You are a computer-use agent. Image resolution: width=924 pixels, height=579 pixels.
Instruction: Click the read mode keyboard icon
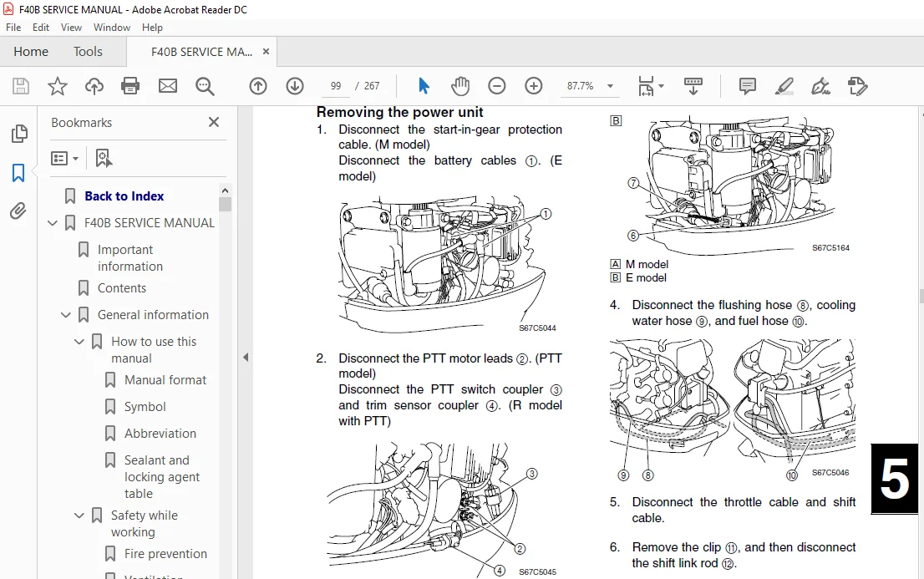pos(693,86)
